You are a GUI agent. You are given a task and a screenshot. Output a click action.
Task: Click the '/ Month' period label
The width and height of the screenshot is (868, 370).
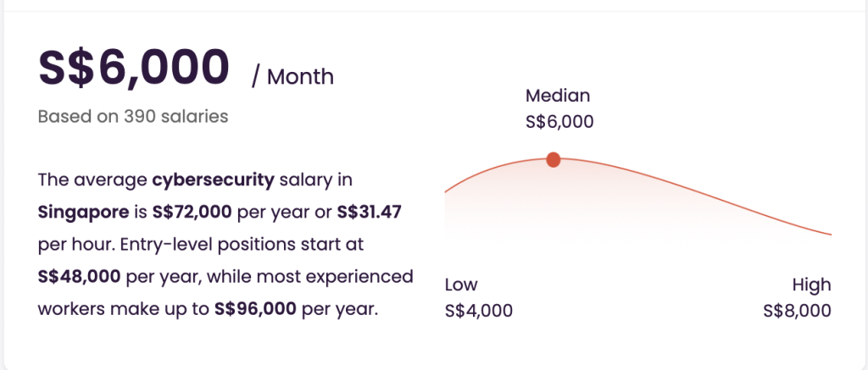click(x=292, y=76)
